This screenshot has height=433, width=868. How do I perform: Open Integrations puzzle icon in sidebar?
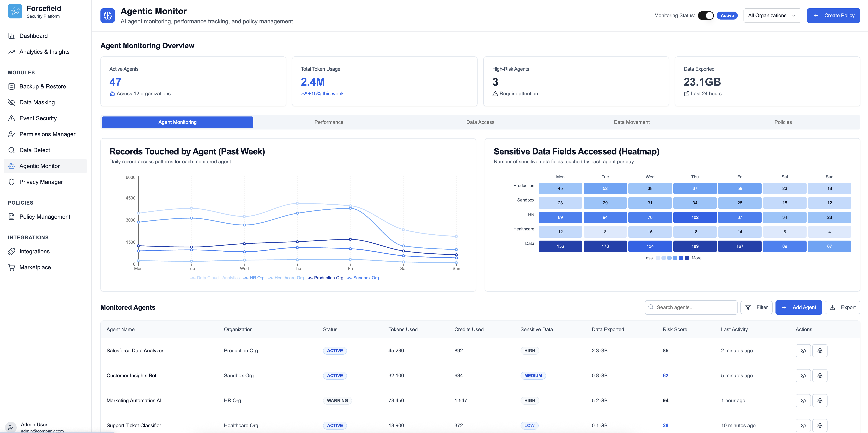pos(11,251)
